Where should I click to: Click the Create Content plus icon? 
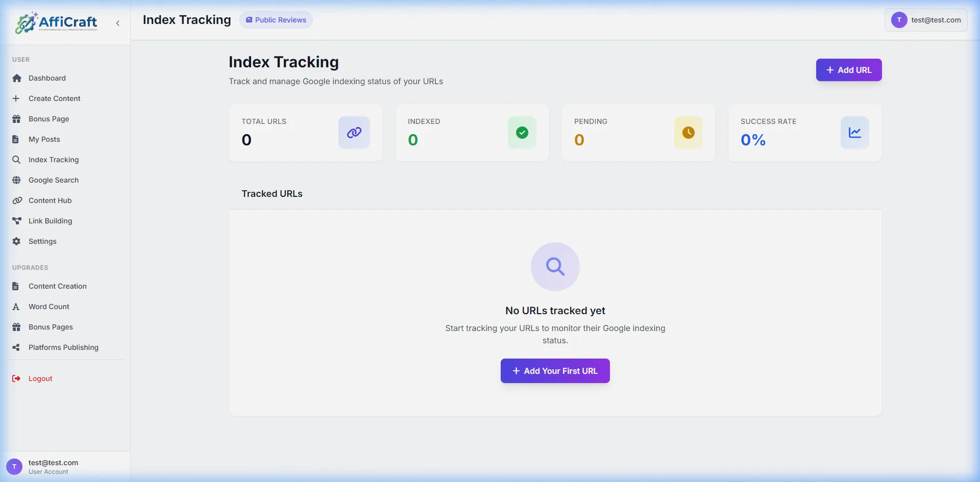click(17, 98)
